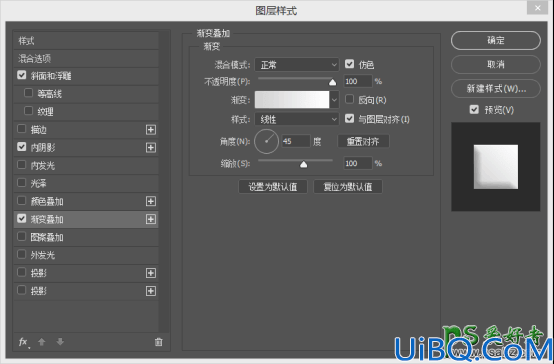Click the 设置为默认值 button
Image resolution: width=554 pixels, height=364 pixels.
click(273, 187)
